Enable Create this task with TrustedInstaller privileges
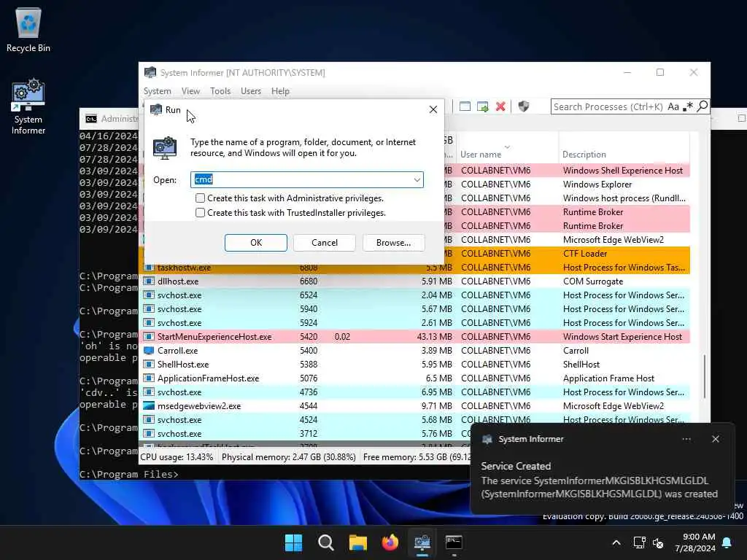Viewport: 747px width, 560px height. pos(200,212)
